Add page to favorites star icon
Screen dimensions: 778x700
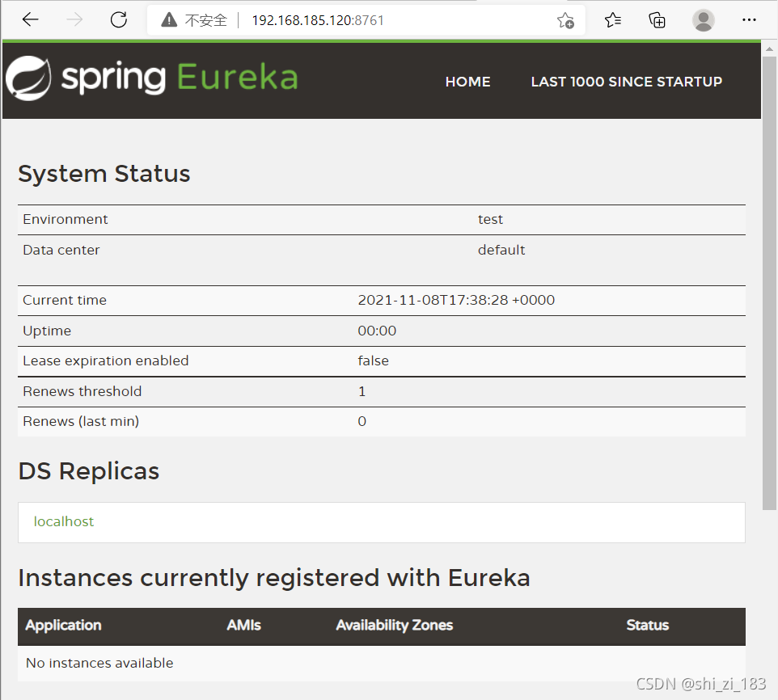pyautogui.click(x=565, y=20)
